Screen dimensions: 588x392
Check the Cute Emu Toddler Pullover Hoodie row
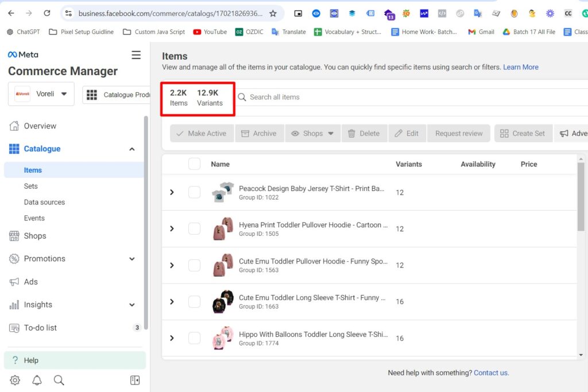pyautogui.click(x=194, y=265)
